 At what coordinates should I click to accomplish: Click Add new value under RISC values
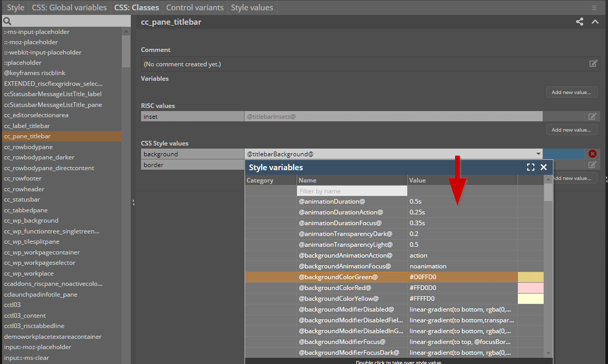tap(571, 130)
